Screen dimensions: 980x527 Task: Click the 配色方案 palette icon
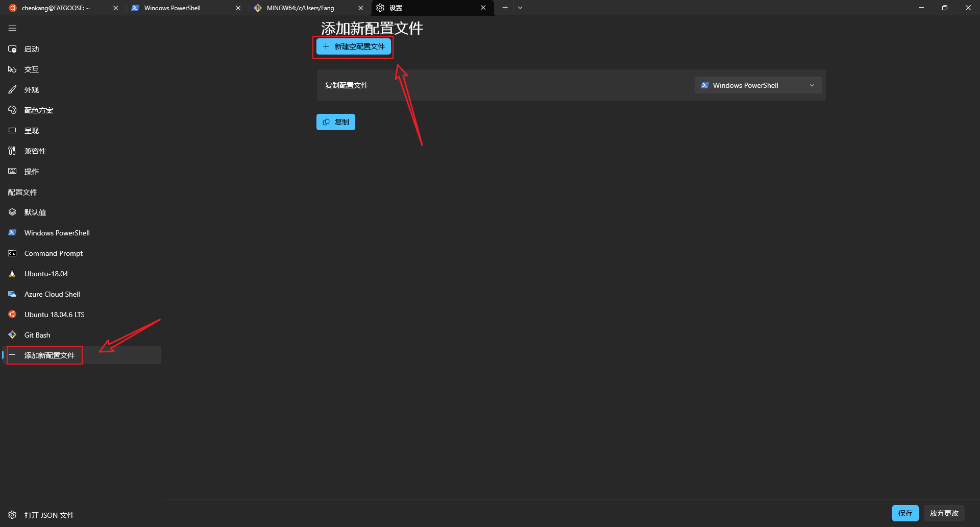(12, 110)
